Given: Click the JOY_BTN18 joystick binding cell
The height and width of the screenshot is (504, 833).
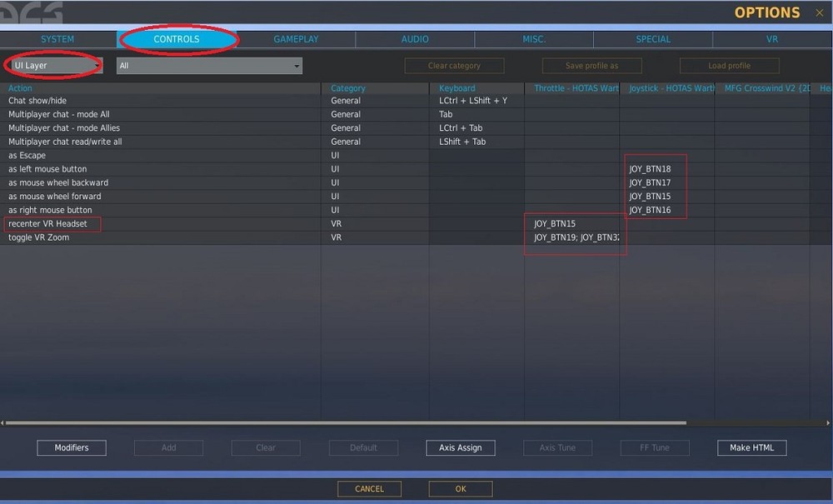Looking at the screenshot, I should click(x=667, y=169).
